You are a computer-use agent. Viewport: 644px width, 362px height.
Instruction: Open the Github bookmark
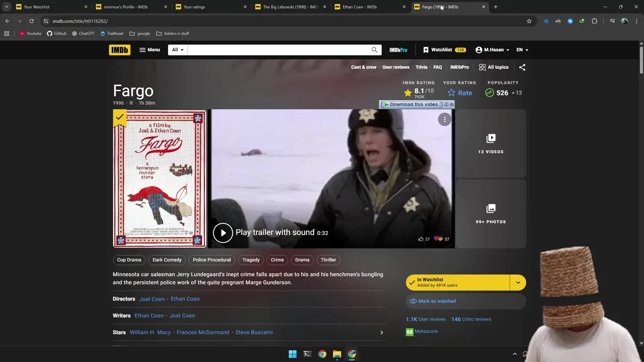tap(56, 34)
